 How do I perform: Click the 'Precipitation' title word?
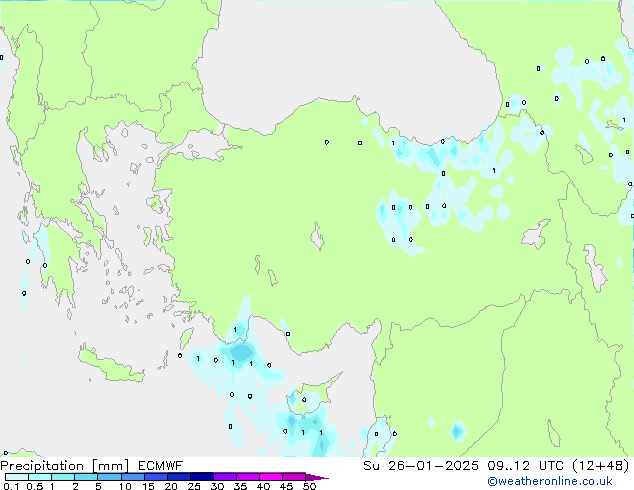tap(42, 466)
